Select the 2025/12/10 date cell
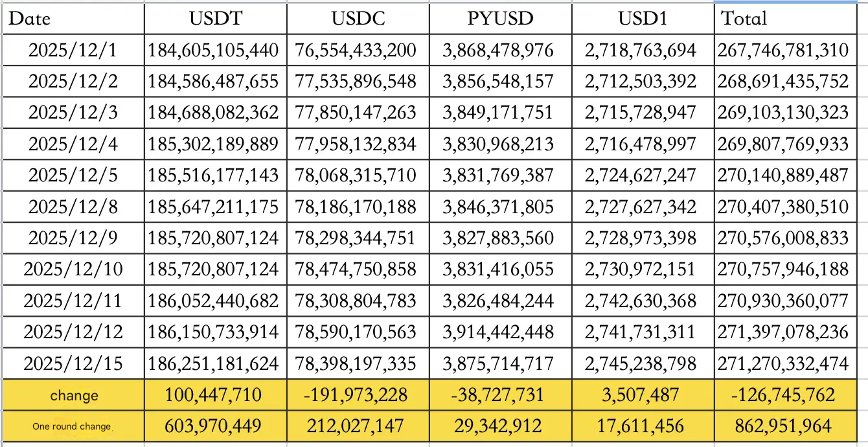Image resolution: width=868 pixels, height=447 pixels. [x=73, y=269]
